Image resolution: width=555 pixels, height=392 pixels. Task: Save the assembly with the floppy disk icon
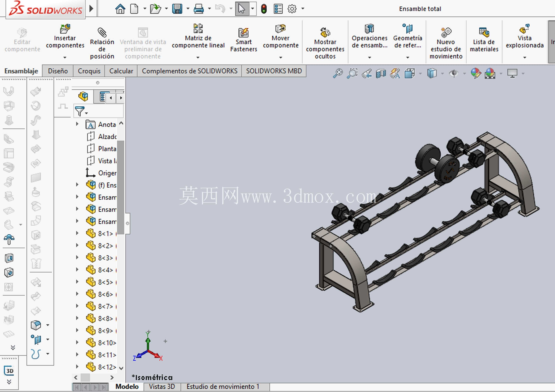click(177, 9)
